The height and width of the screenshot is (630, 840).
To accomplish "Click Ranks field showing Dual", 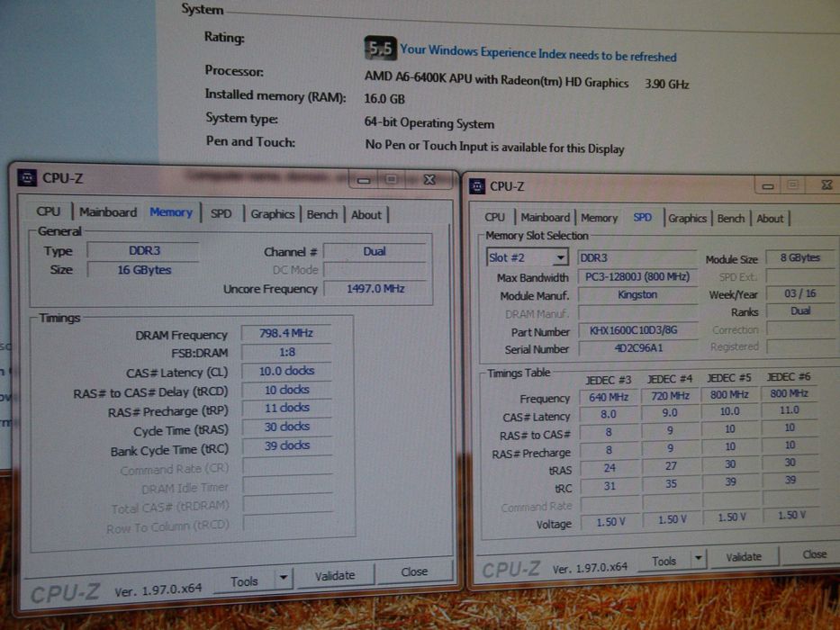I will pyautogui.click(x=799, y=311).
